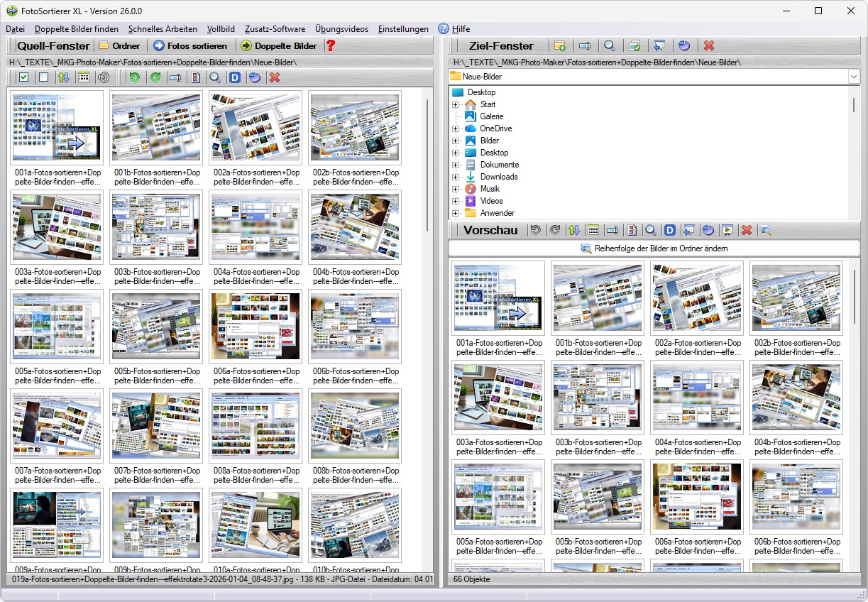Click the Fotos sortieren button
868x602 pixels.
tap(190, 46)
